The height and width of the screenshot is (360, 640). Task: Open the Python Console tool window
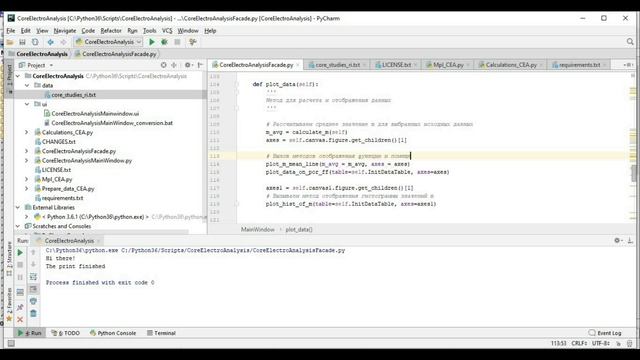tap(113, 333)
